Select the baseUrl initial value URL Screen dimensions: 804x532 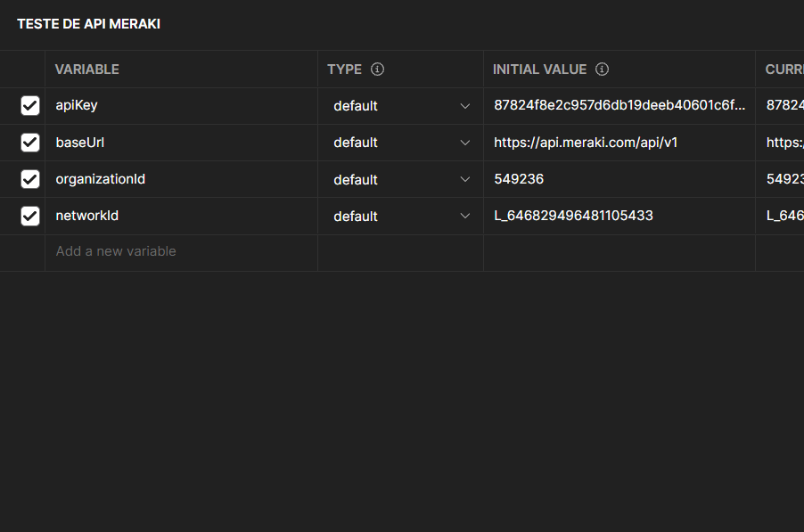click(586, 143)
